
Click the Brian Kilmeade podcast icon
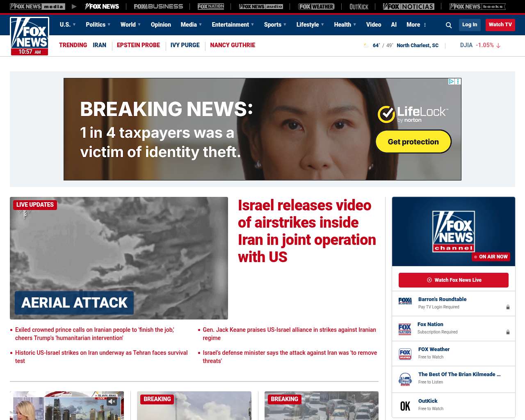click(405, 379)
